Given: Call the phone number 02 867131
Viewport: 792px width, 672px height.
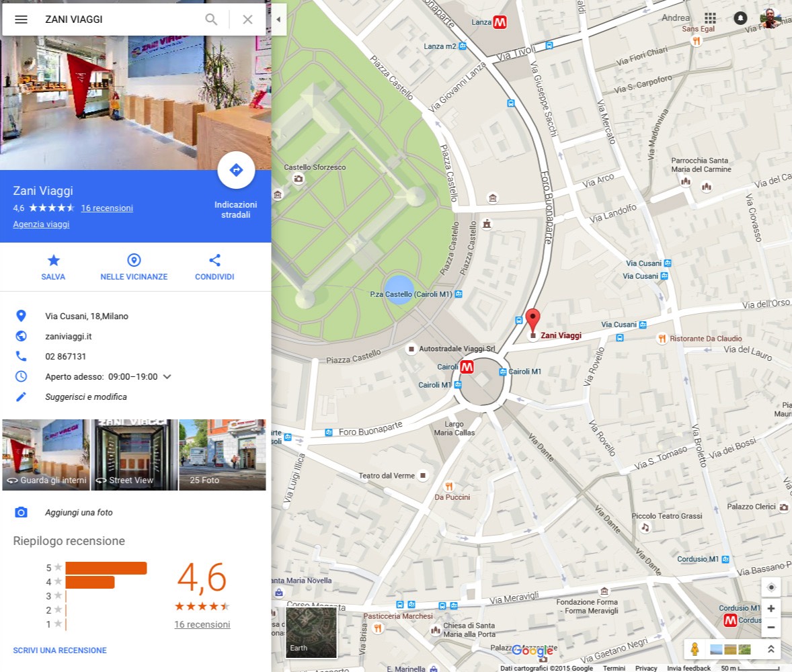Looking at the screenshot, I should pos(66,356).
